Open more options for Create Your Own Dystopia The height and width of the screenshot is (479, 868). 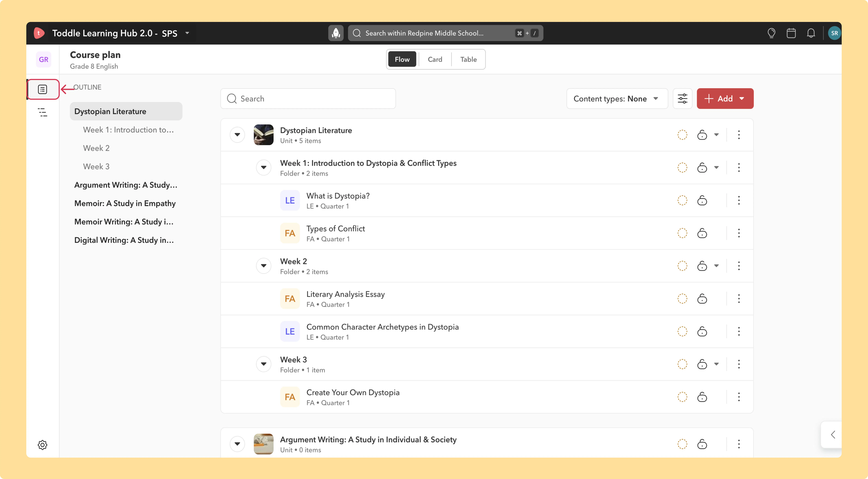tap(739, 397)
